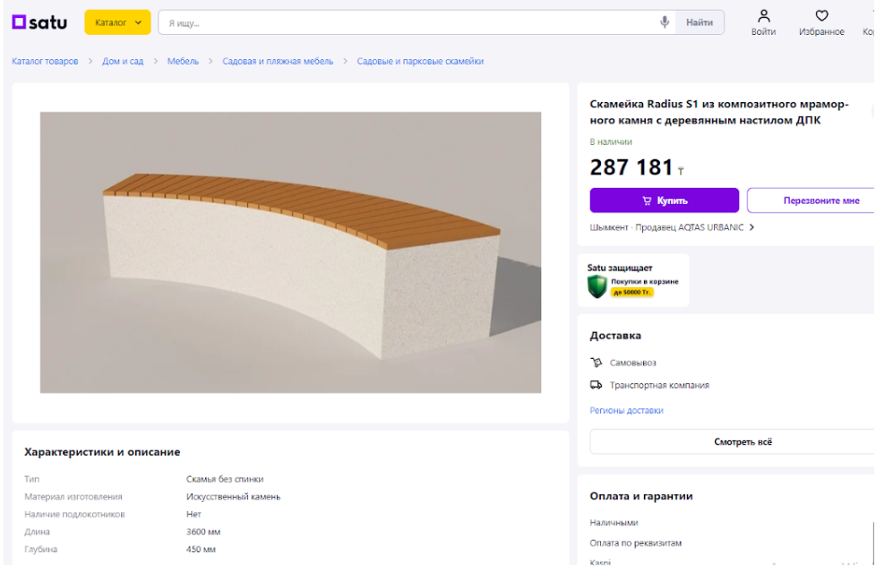
Task: Select the 'Искусственный камень' material value
Action: point(233,497)
